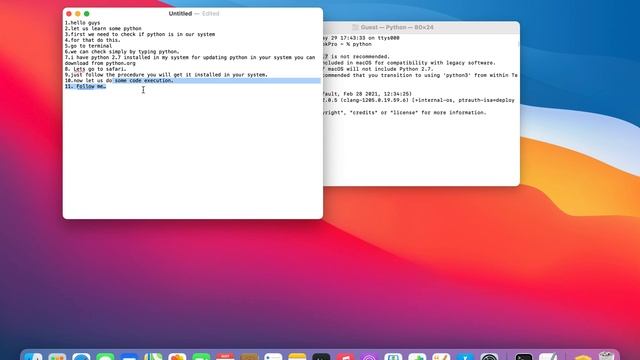This screenshot has width=640, height=360.
Task: Click the line '11. follow me.'
Action: tap(85, 86)
